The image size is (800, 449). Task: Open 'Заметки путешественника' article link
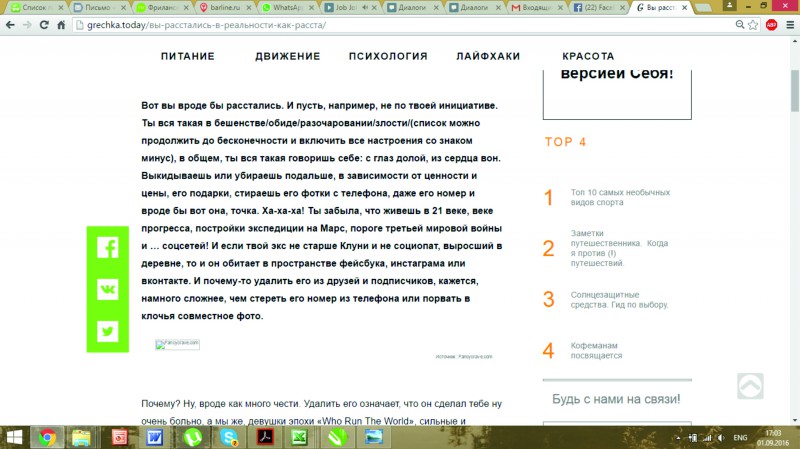pos(619,248)
